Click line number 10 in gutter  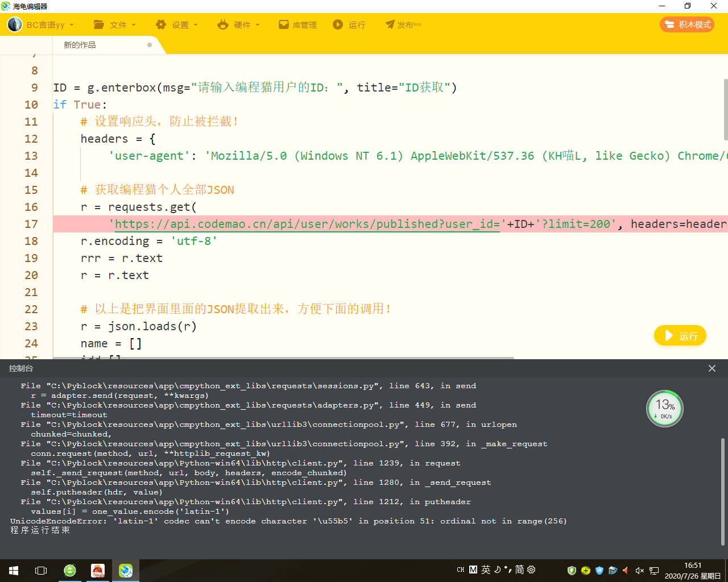point(31,105)
